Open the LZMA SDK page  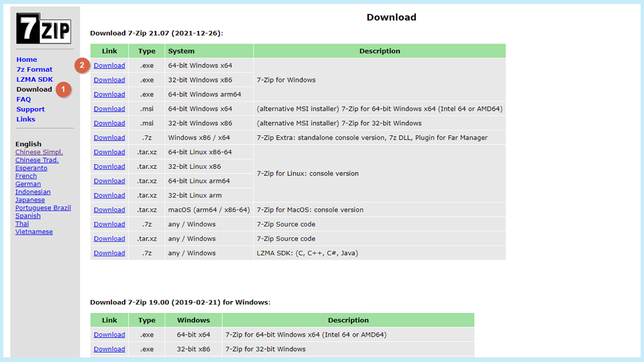34,79
